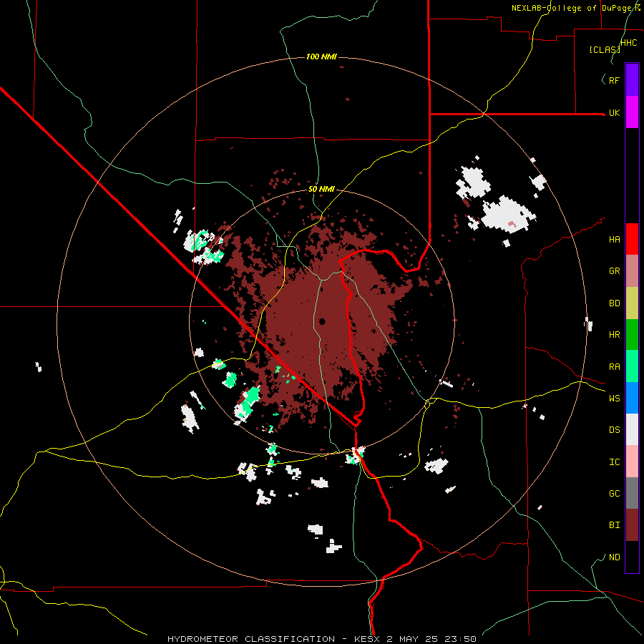Viewport: 644px width, 644px height.
Task: Click the WS blue legend swatch
Action: pyautogui.click(x=632, y=398)
